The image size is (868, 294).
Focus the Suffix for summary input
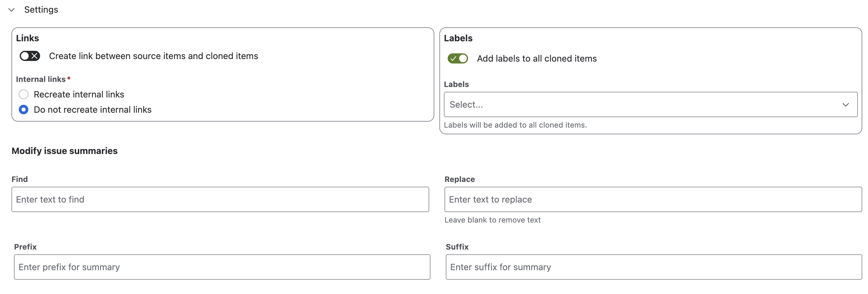pos(653,267)
